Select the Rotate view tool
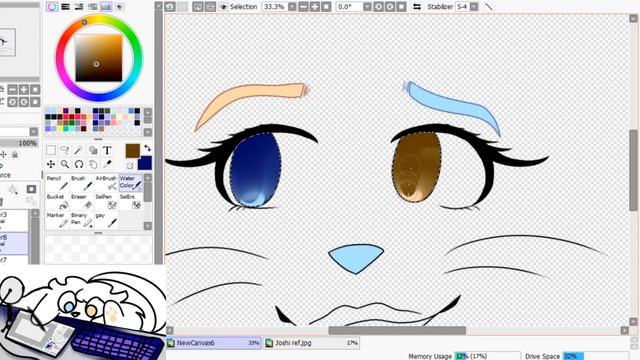The image size is (640, 360). coord(79,164)
